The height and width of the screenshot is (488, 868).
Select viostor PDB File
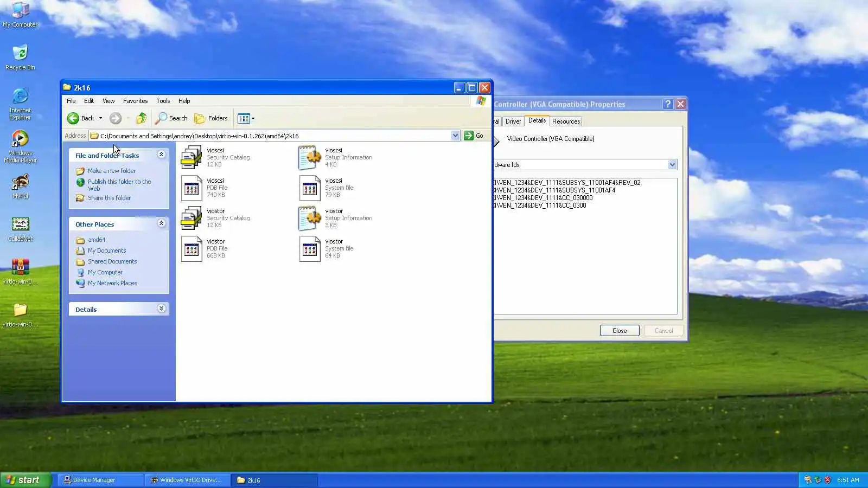point(205,248)
